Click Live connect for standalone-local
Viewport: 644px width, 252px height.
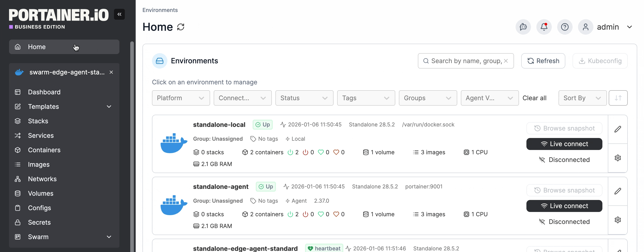564,144
